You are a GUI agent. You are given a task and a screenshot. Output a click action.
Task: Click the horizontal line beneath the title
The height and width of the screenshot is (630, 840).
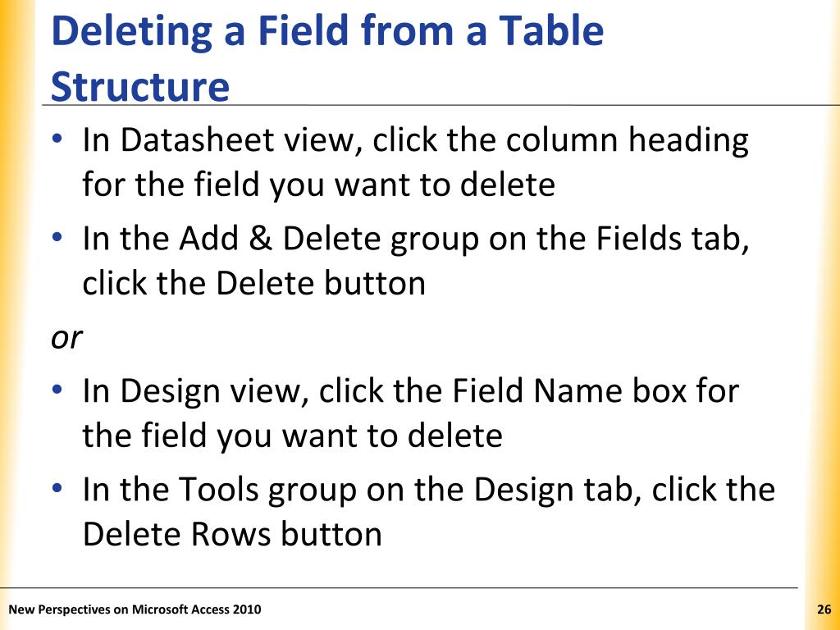441,106
